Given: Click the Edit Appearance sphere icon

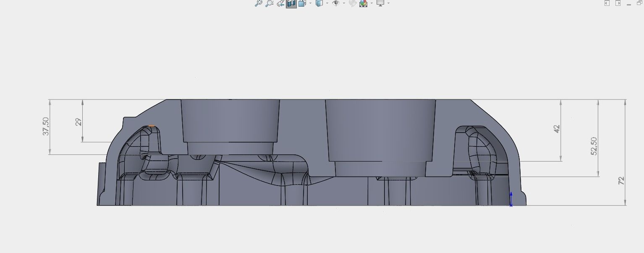Looking at the screenshot, I should [353, 3].
